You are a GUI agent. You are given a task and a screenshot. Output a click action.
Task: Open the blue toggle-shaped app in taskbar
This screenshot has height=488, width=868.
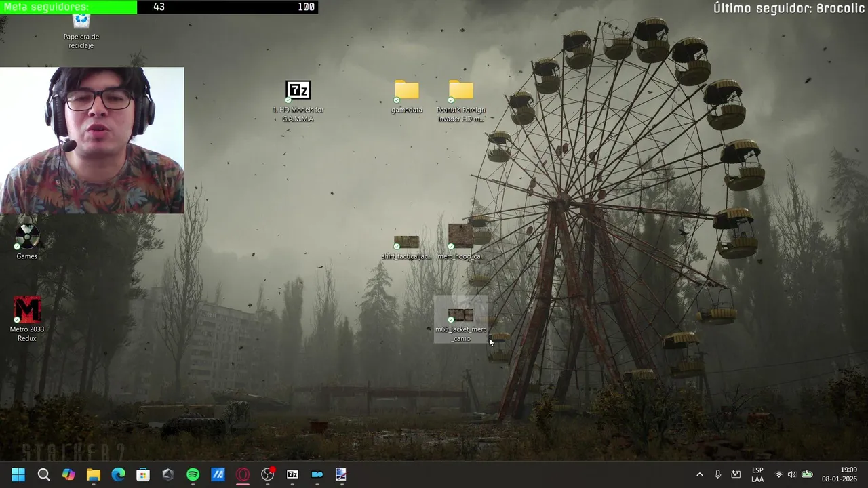coord(317,474)
